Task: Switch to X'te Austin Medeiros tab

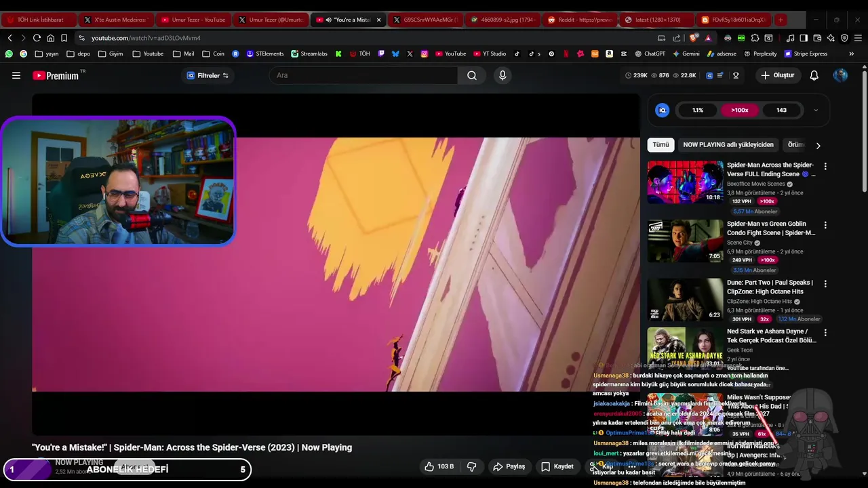Action: pyautogui.click(x=116, y=20)
